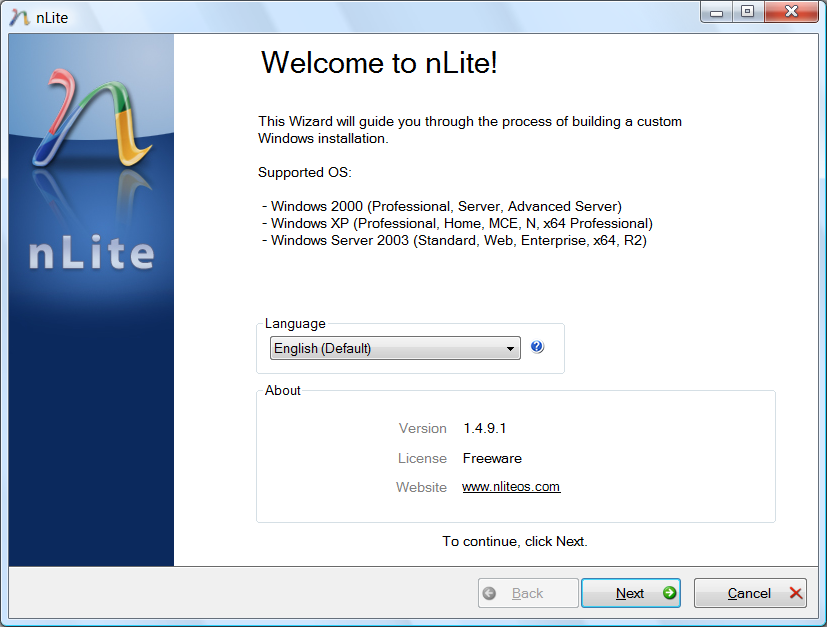Click the blue help icon beside the language dropdown
Screen dimensions: 827x627
[537, 347]
